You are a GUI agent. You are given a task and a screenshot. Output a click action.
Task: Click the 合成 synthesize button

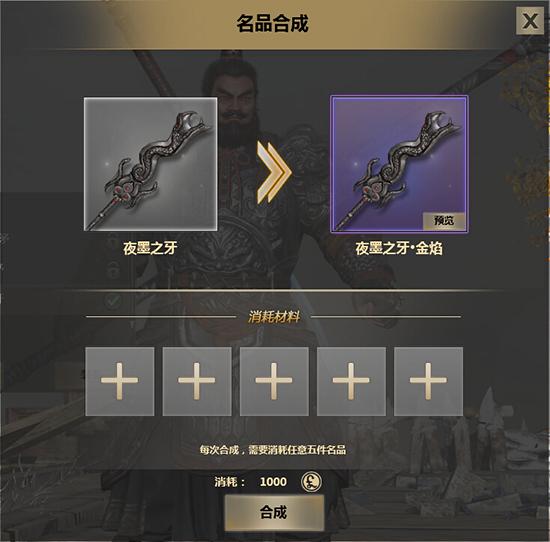point(274,512)
